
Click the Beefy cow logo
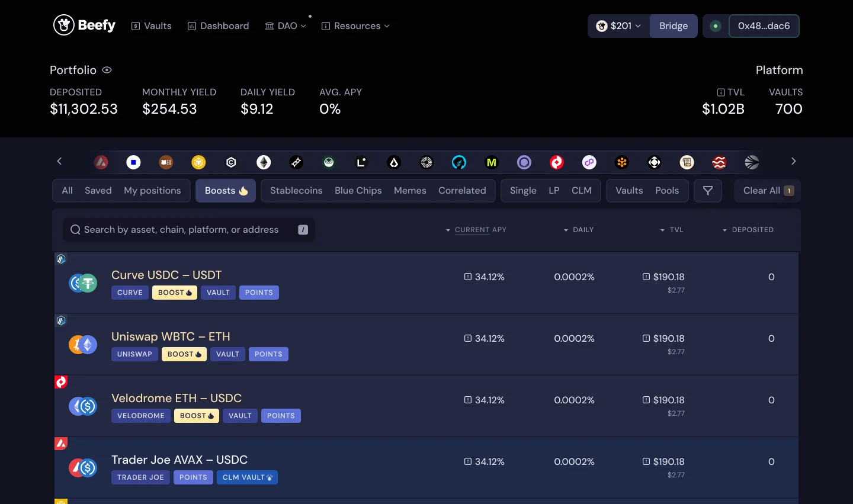click(x=84, y=25)
